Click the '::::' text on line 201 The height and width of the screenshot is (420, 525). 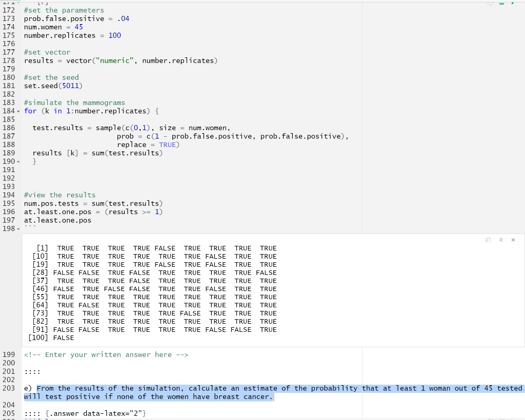coord(32,371)
